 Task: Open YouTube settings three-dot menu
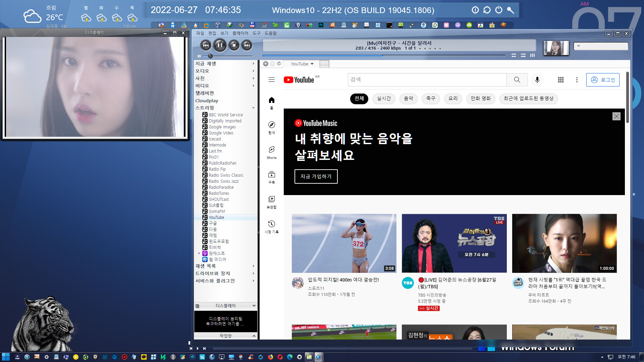(x=577, y=80)
